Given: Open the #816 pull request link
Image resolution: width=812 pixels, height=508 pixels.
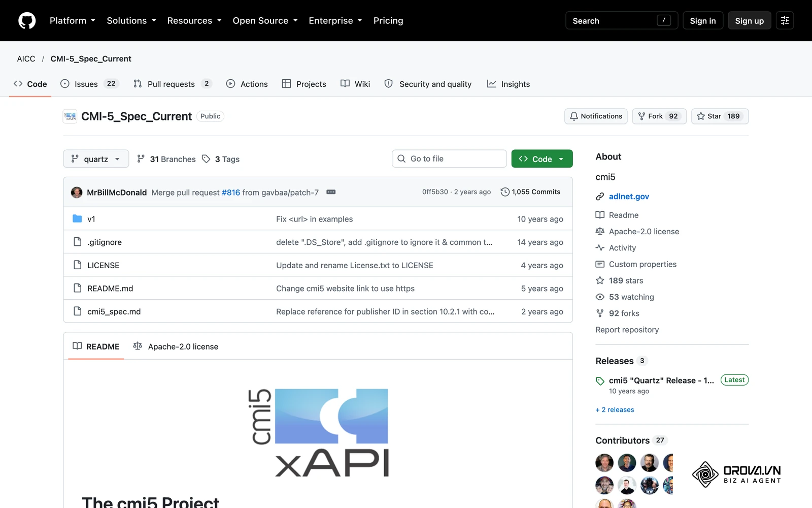Looking at the screenshot, I should point(231,193).
